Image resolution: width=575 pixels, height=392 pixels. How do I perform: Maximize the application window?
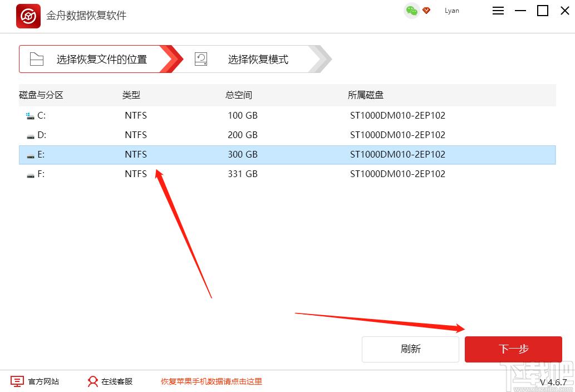pyautogui.click(x=543, y=11)
